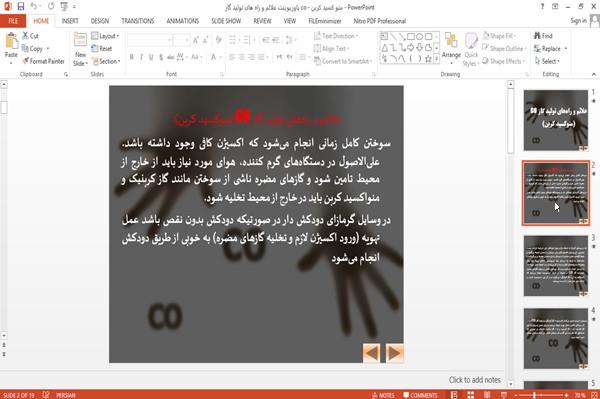Image resolution: width=600 pixels, height=399 pixels.
Task: Click the Sign in link
Action: coord(578,21)
